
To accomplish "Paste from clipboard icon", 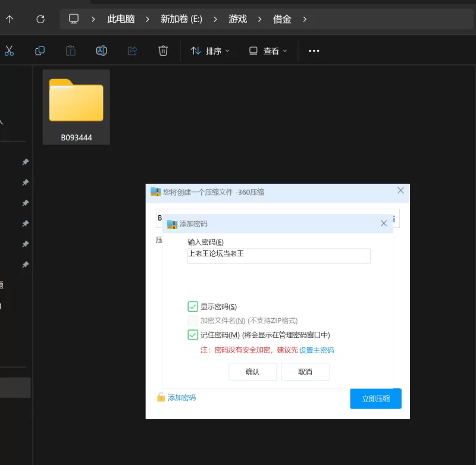I will pyautogui.click(x=71, y=51).
